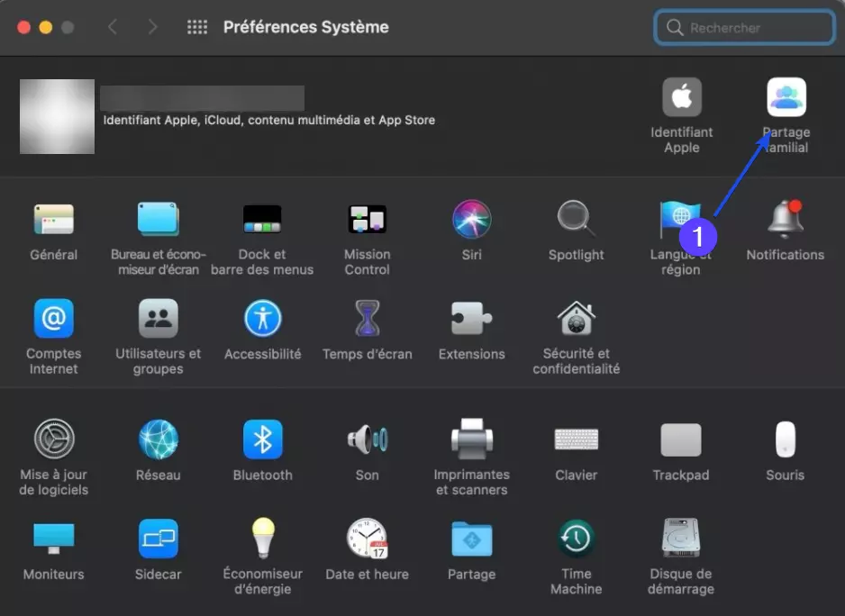
Task: Open Comptes Internet preferences
Action: point(53,320)
